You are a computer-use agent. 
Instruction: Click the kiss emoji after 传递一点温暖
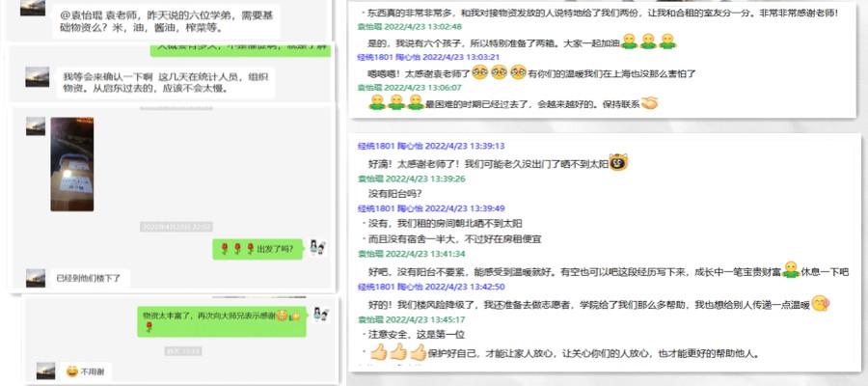tap(821, 304)
